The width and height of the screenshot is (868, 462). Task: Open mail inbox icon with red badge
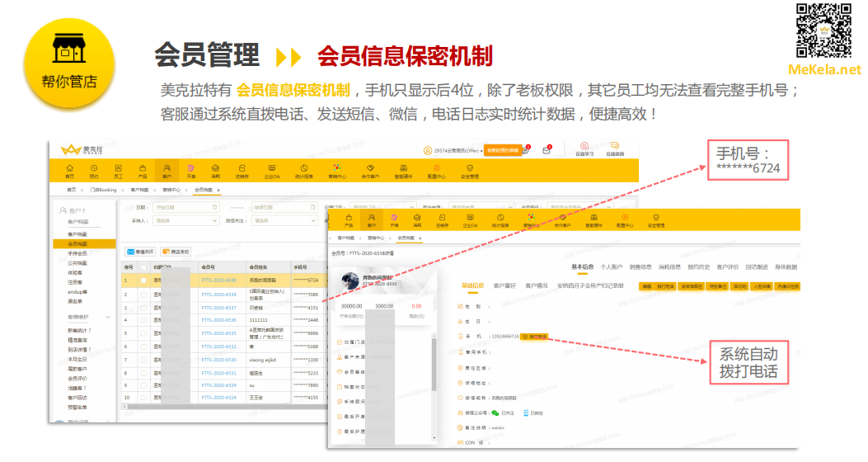tap(547, 149)
